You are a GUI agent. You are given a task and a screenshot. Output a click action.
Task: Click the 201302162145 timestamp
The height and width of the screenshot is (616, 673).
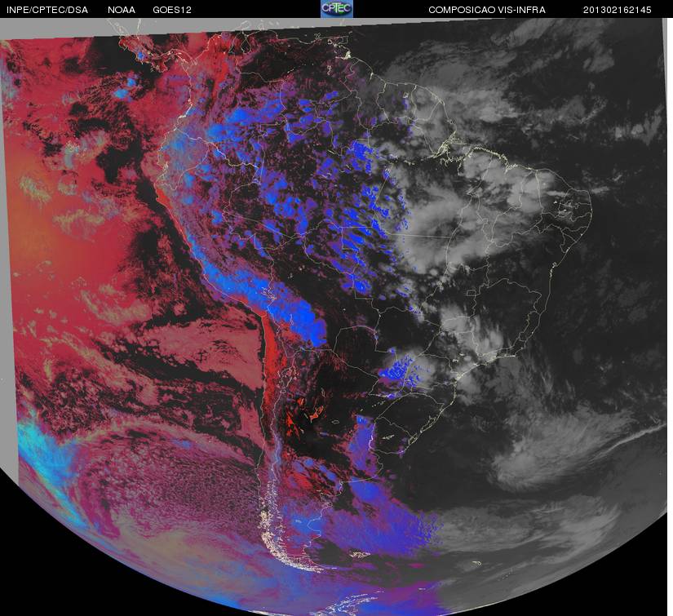point(618,10)
